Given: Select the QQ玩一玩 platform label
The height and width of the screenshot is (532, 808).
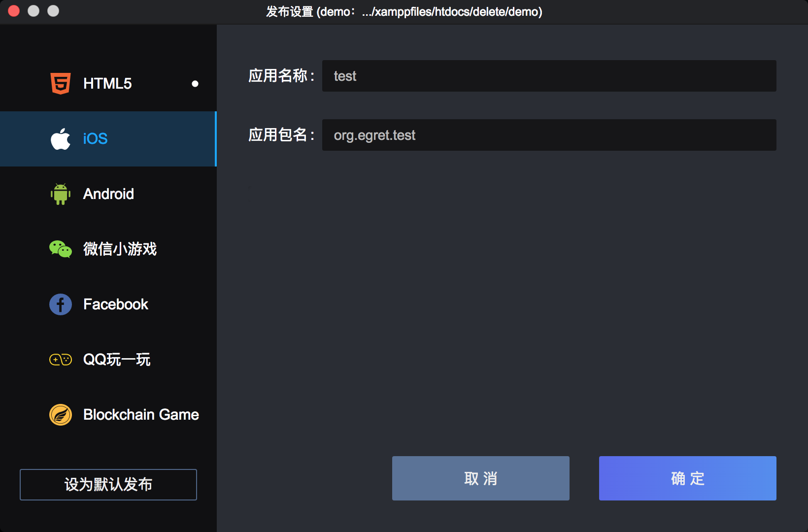Looking at the screenshot, I should pos(117,360).
